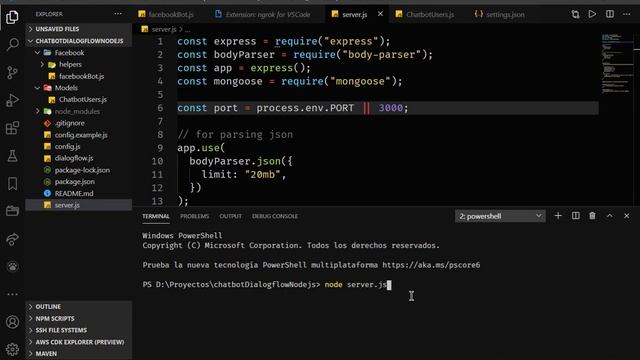Image resolution: width=640 pixels, height=360 pixels.
Task: Open the Extensions view
Action: point(12,128)
